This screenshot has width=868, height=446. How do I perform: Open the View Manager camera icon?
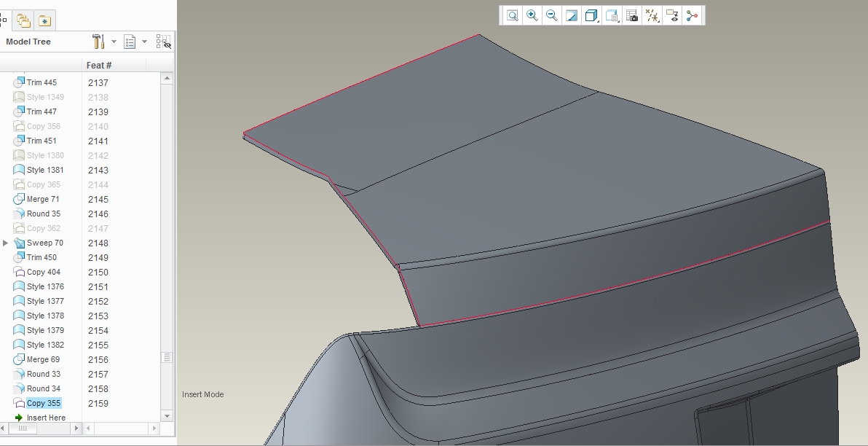click(631, 15)
